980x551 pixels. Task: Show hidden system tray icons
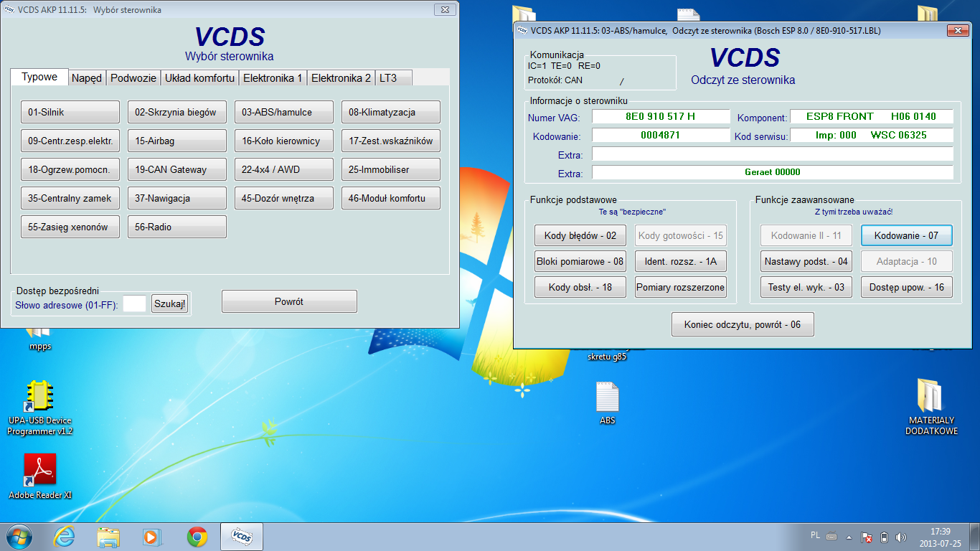tap(849, 537)
